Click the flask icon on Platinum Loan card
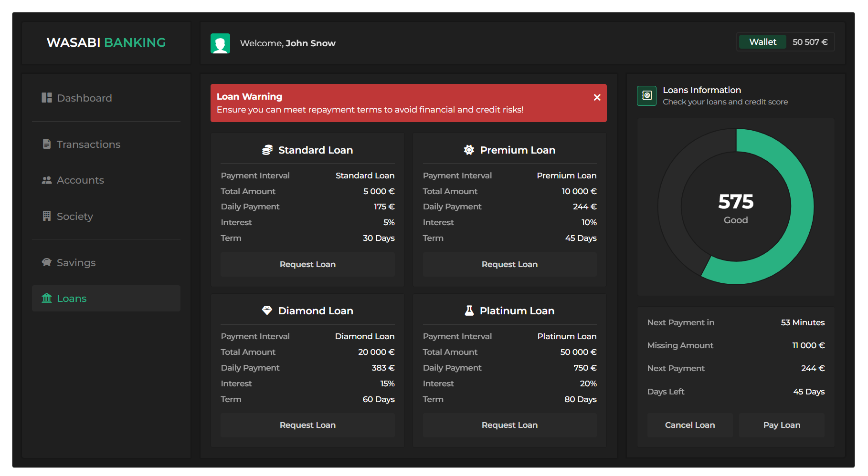The width and height of the screenshot is (868, 476). pyautogui.click(x=469, y=310)
